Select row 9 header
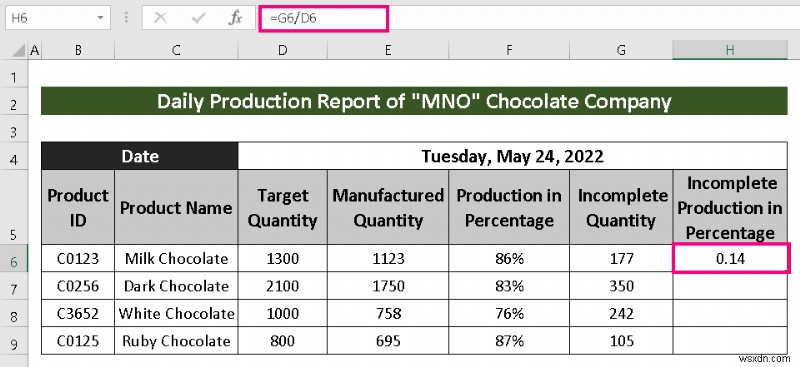This screenshot has height=367, width=800. 14,340
